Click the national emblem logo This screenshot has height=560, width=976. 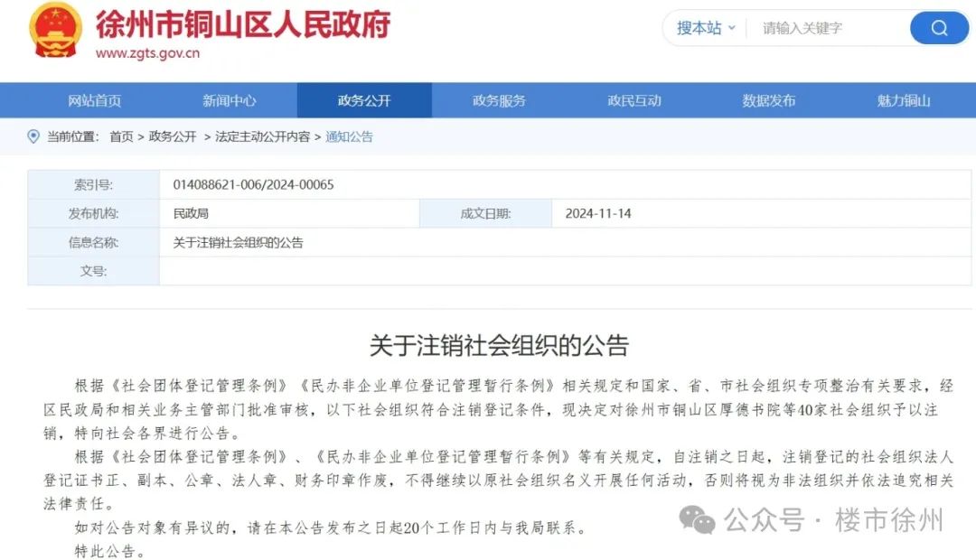[55, 30]
